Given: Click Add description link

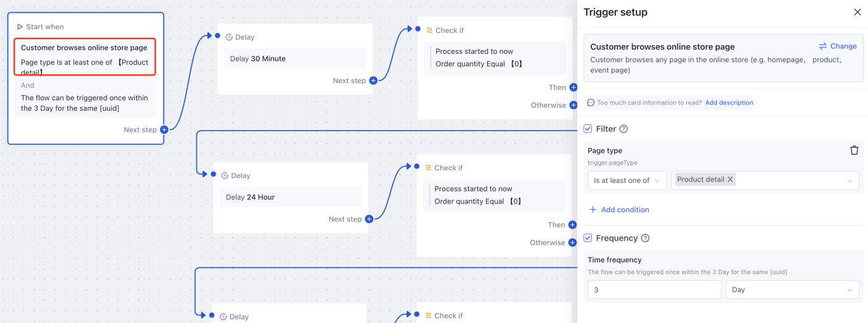Looking at the screenshot, I should tap(729, 103).
